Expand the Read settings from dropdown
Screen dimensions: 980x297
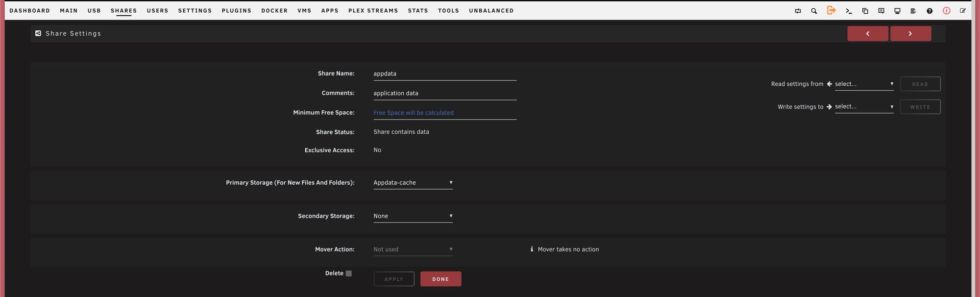pyautogui.click(x=863, y=84)
